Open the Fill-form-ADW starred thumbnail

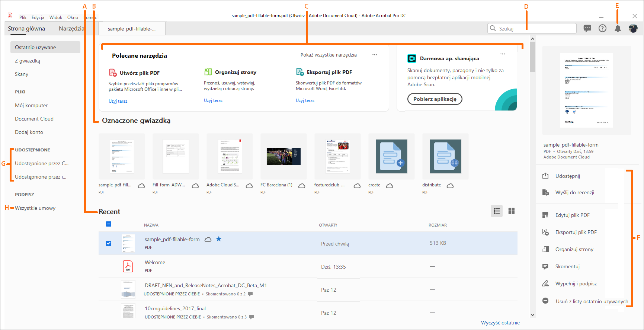(x=176, y=156)
